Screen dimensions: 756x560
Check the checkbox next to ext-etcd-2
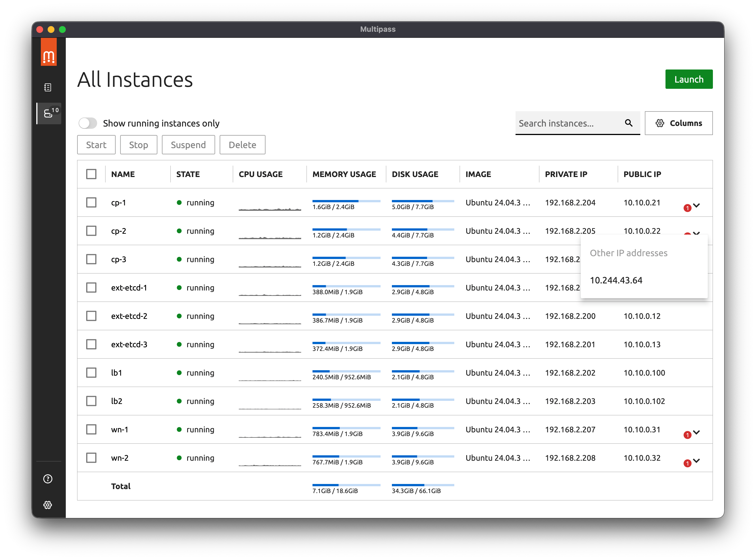point(91,315)
